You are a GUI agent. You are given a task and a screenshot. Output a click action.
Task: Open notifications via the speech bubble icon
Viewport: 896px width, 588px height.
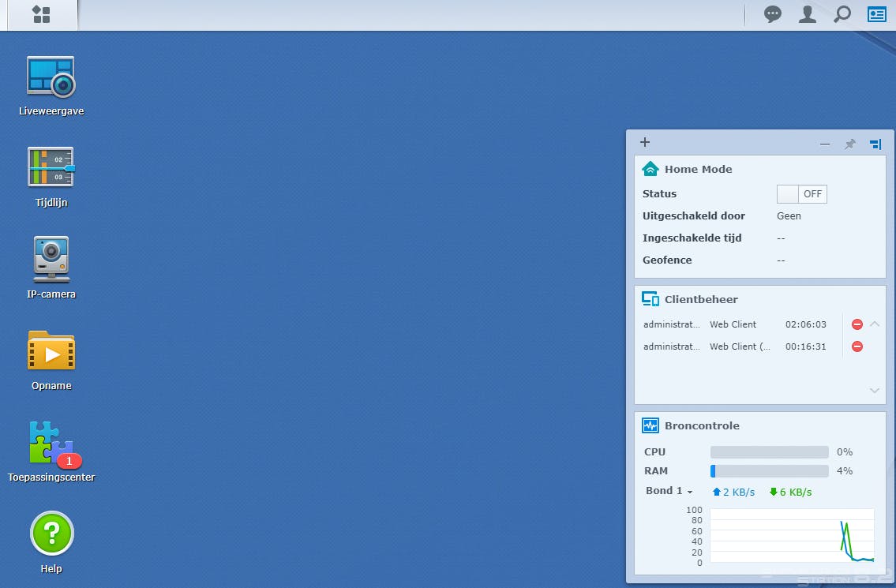click(x=772, y=14)
